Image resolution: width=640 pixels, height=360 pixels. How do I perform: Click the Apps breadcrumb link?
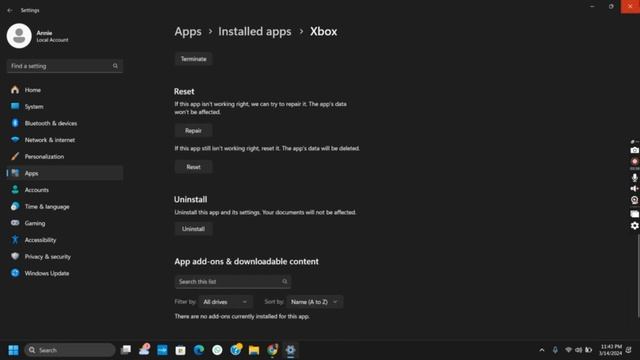tap(188, 31)
